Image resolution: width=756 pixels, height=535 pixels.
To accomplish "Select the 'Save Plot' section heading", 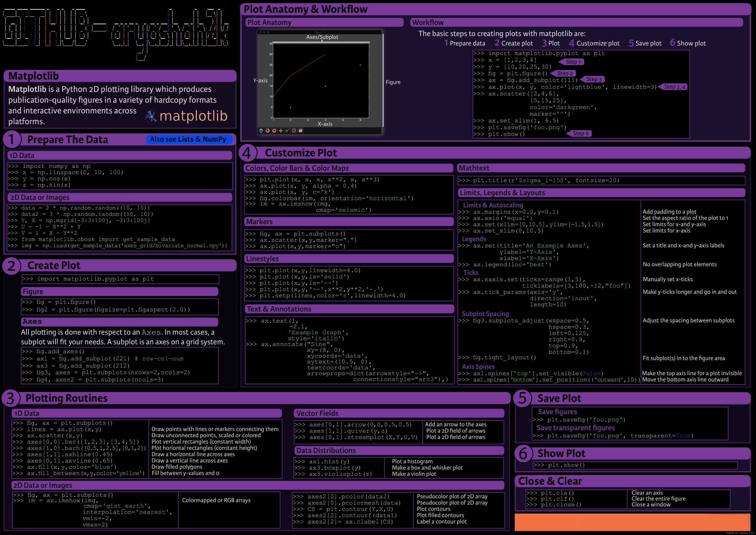I will point(559,399).
